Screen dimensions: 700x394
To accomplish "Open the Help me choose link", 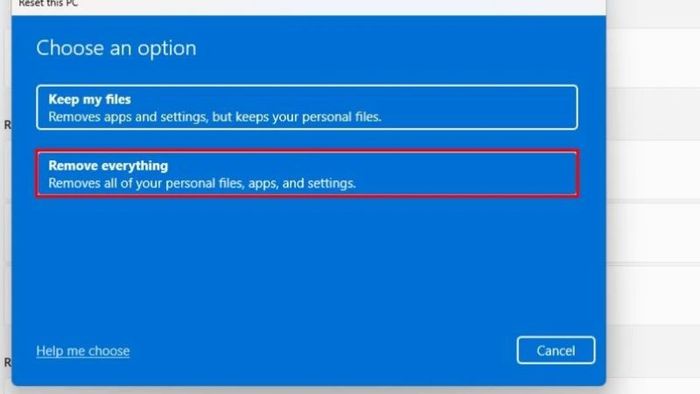I will pos(83,351).
